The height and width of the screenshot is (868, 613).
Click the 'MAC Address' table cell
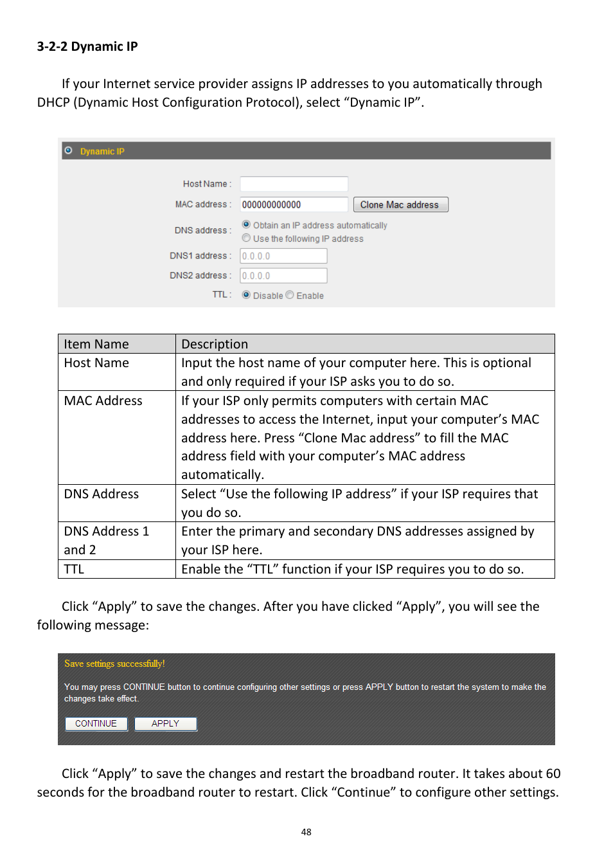[117, 437]
